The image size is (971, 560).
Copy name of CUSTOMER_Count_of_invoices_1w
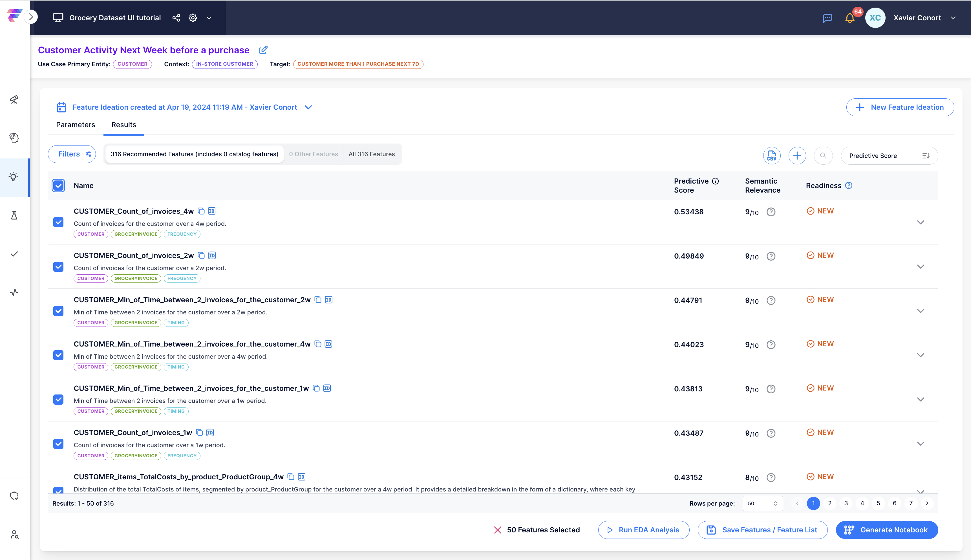(x=199, y=432)
